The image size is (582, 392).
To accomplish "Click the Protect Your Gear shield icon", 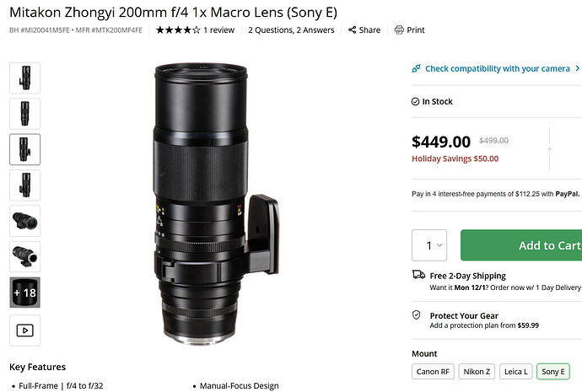I will [x=417, y=315].
